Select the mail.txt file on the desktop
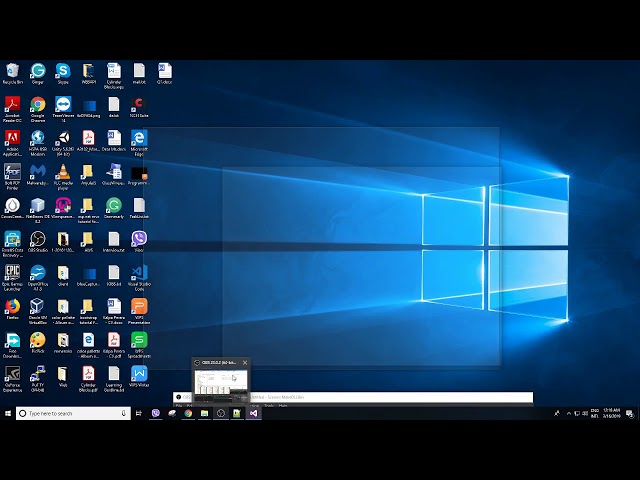Screen dimensions: 640x480 (139, 73)
